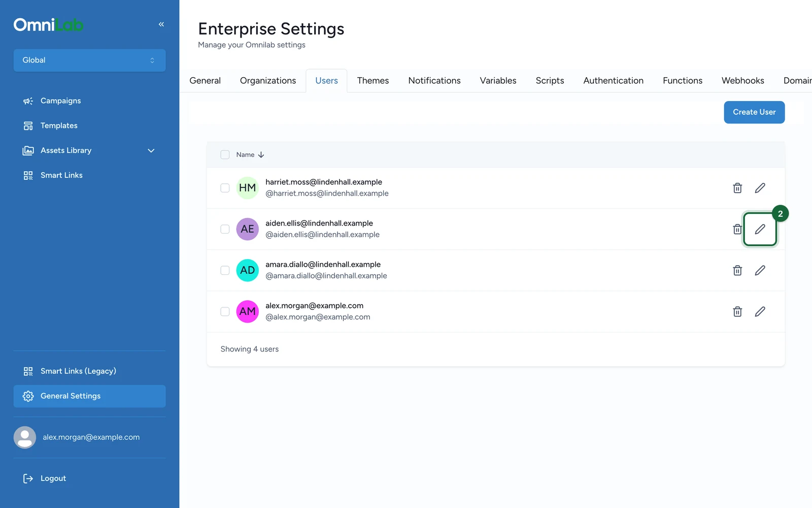This screenshot has height=508, width=812.
Task: Go to the Themes tab
Action: (x=373, y=81)
